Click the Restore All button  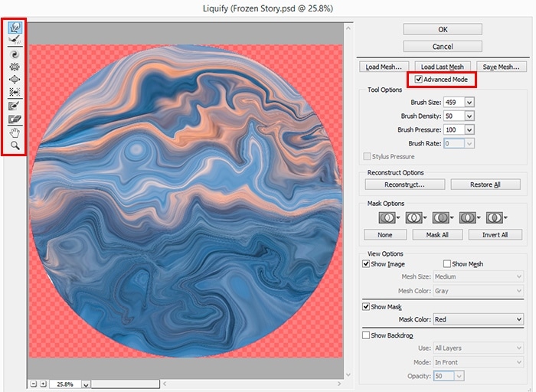pyautogui.click(x=485, y=185)
